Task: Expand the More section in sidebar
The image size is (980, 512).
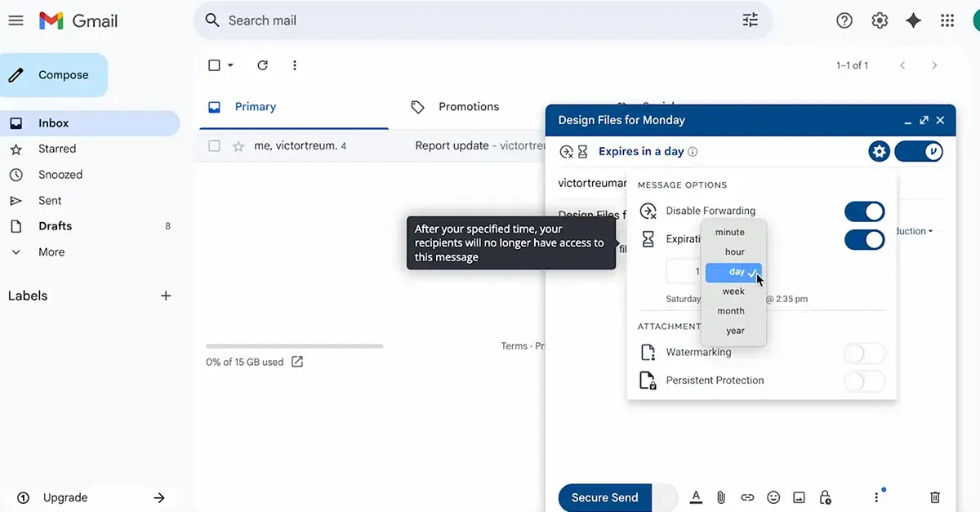Action: tap(51, 252)
